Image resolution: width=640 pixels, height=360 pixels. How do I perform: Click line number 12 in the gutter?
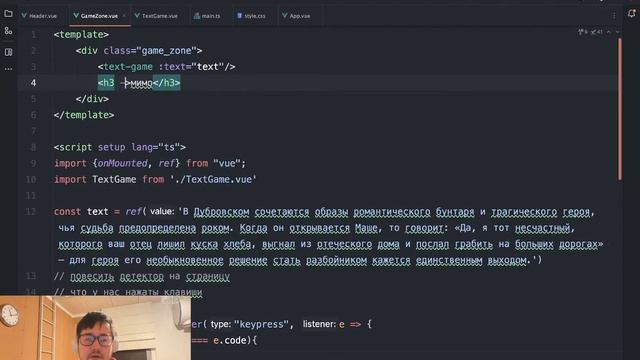coord(31,212)
